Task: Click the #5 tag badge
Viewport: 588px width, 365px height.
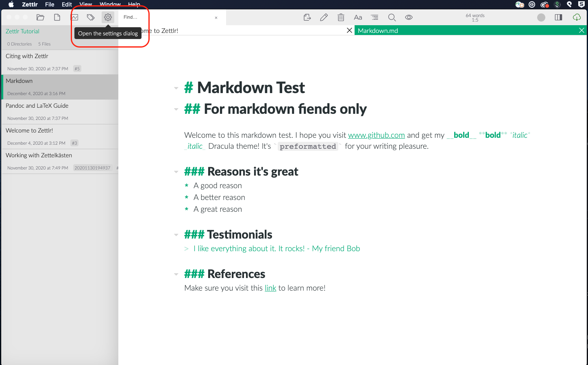Action: coord(77,69)
